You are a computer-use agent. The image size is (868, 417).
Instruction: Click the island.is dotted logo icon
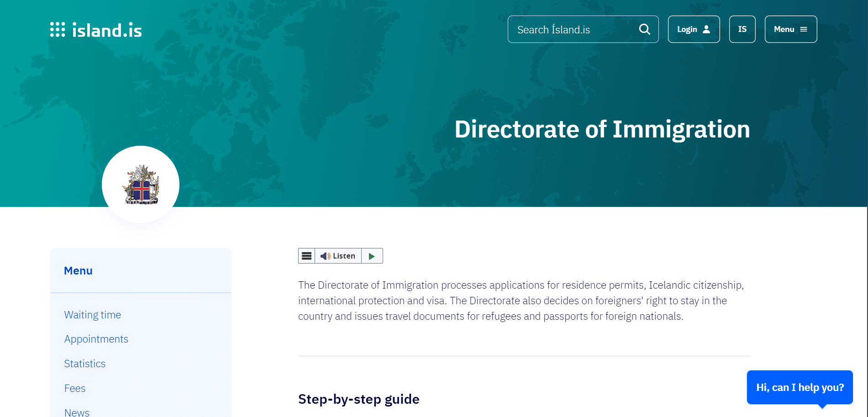pos(58,29)
